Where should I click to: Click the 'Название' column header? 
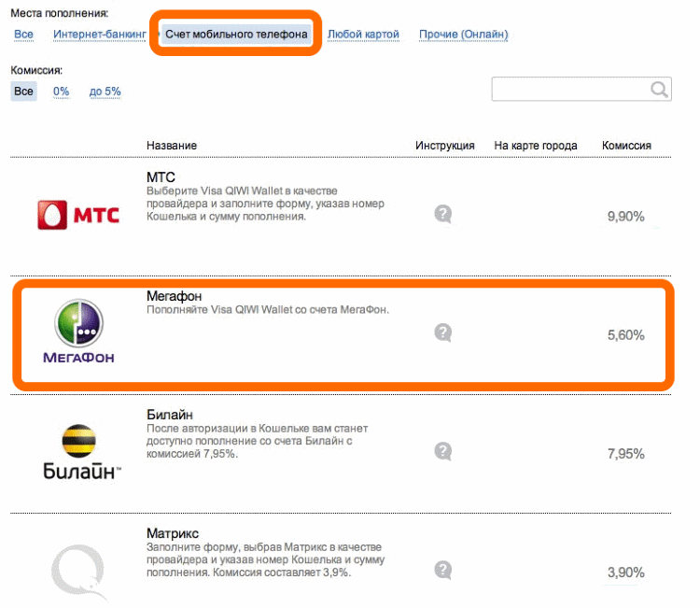[172, 146]
